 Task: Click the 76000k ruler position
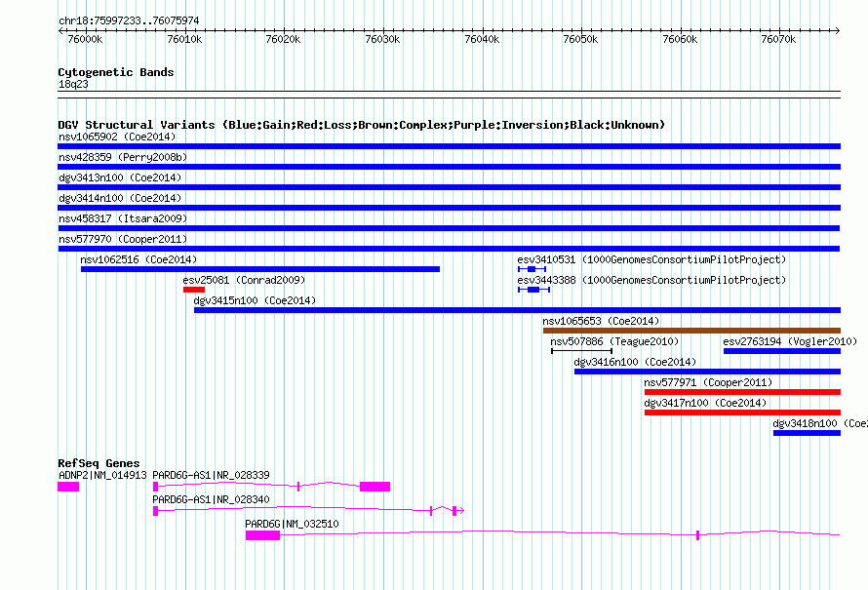[85, 39]
